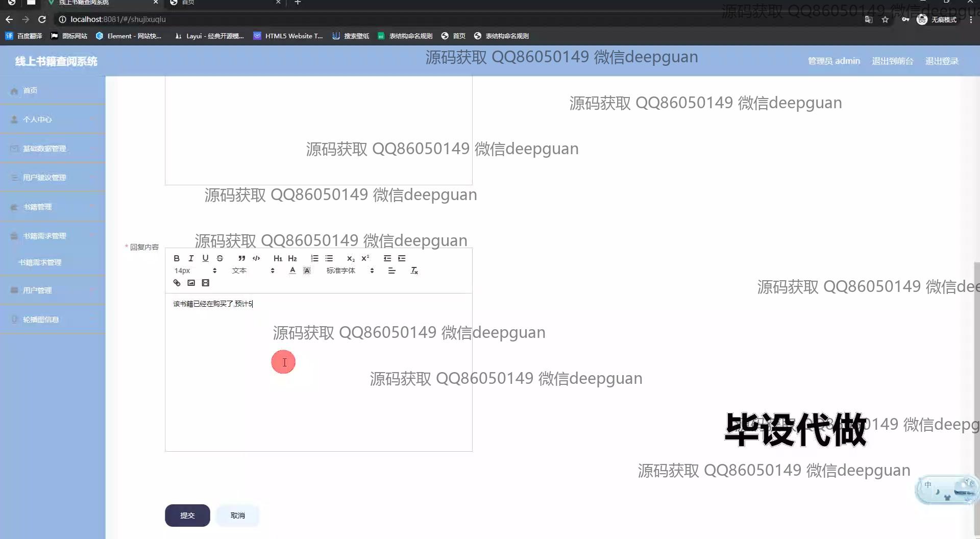Click the 提交 submit button
This screenshot has height=539, width=980.
tap(187, 516)
